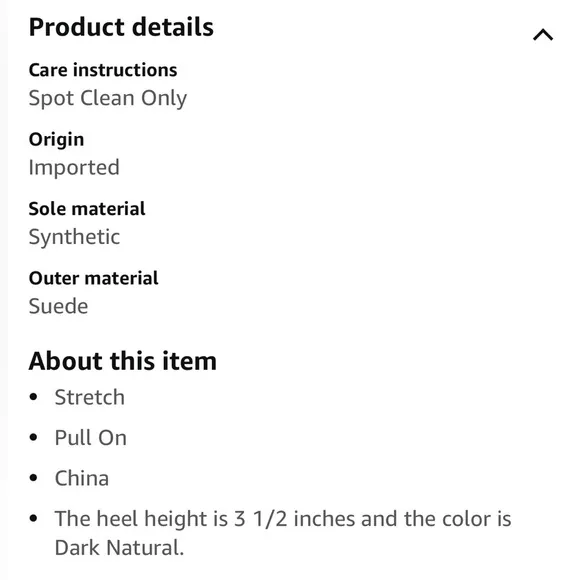Image resolution: width=580 pixels, height=580 pixels.
Task: Click the bullet point beside Stretch
Action: 33,397
